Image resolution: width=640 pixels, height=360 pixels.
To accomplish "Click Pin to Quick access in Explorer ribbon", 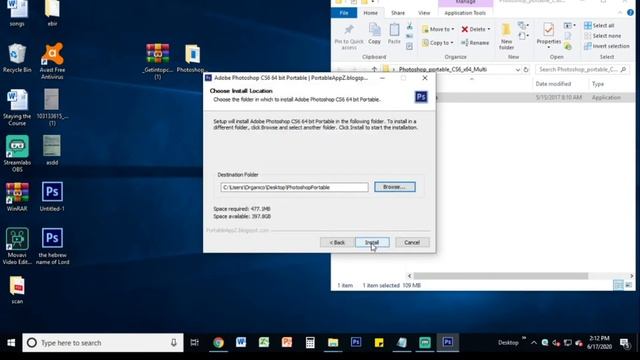I will click(x=349, y=37).
